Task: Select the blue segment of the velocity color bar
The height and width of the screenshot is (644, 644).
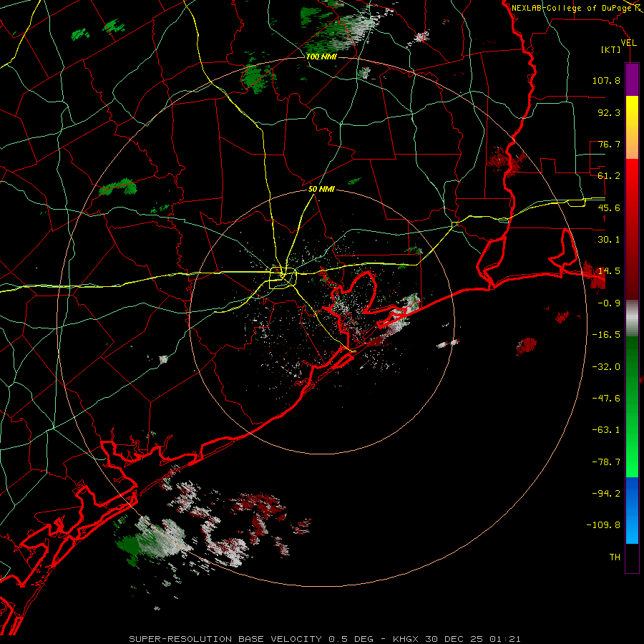Action: [632, 510]
